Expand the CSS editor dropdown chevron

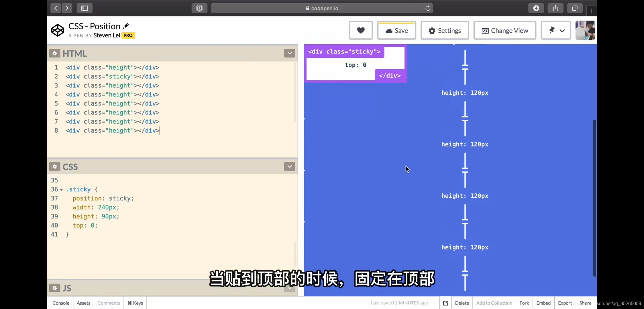tap(290, 167)
